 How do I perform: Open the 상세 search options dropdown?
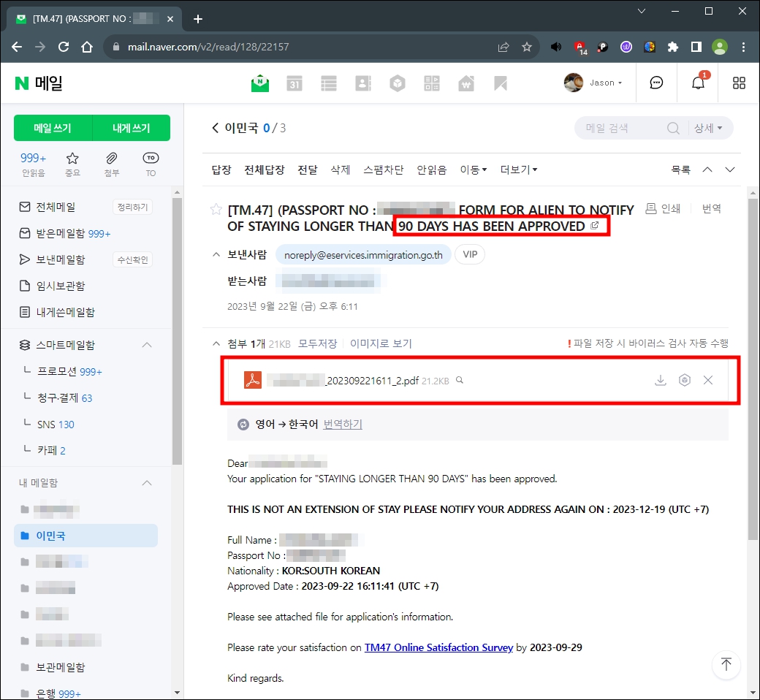point(705,128)
